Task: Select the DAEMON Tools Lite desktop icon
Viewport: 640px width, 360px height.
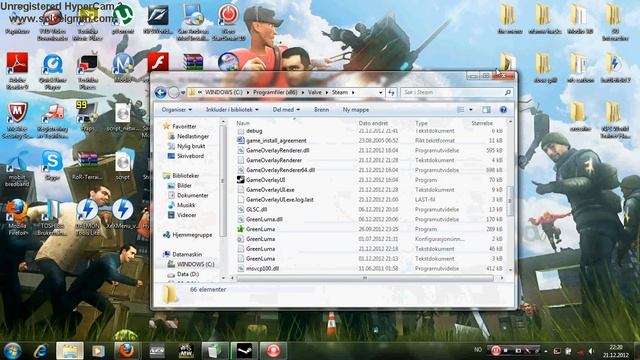Action: [87, 218]
